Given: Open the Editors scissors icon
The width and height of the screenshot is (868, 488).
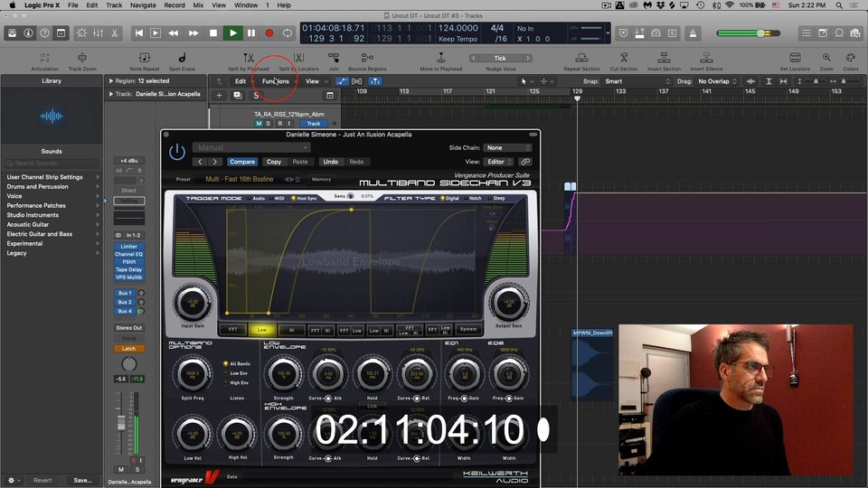Looking at the screenshot, I should [114, 33].
